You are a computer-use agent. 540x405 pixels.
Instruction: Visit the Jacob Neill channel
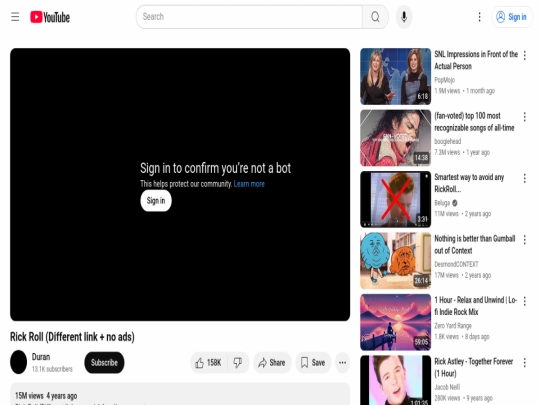[x=447, y=387]
